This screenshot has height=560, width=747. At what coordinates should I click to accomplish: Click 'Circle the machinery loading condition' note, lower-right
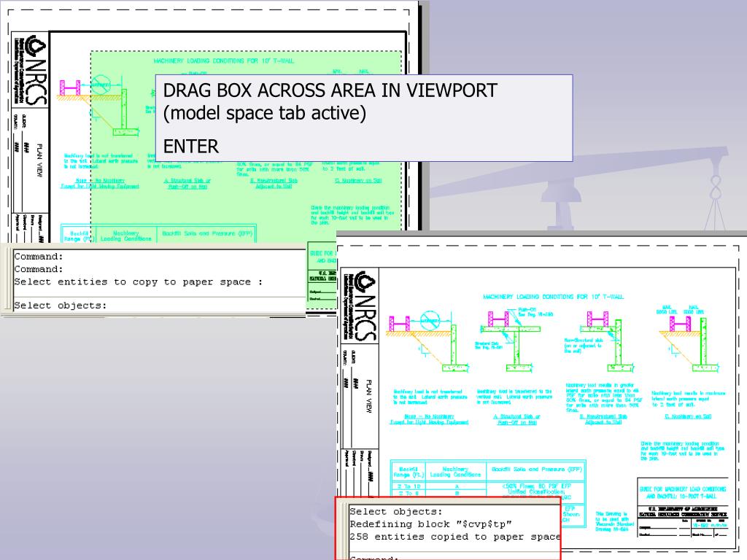(683, 451)
